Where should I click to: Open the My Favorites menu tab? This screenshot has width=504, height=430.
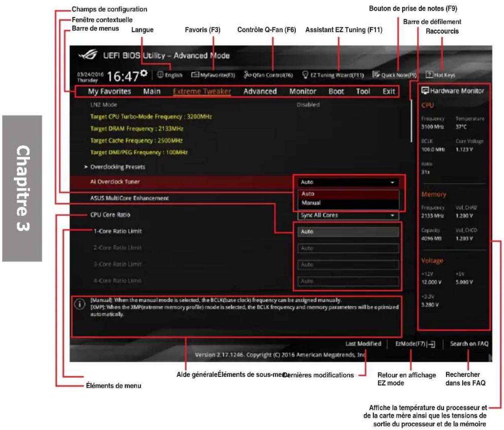pyautogui.click(x=109, y=91)
